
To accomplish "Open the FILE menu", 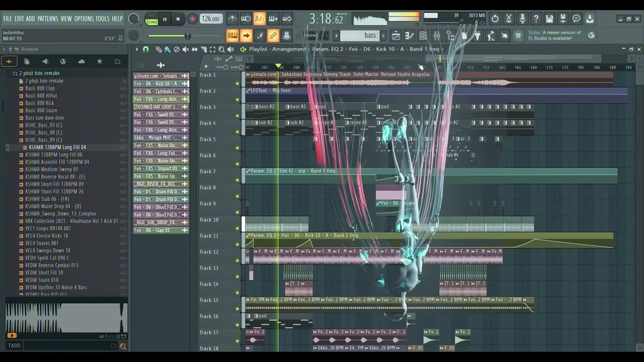I will [8, 19].
